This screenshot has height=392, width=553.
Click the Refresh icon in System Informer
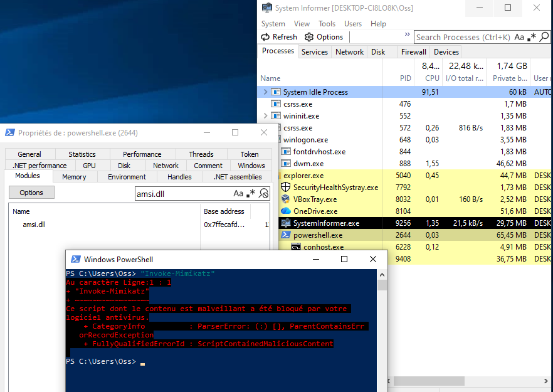click(x=265, y=37)
